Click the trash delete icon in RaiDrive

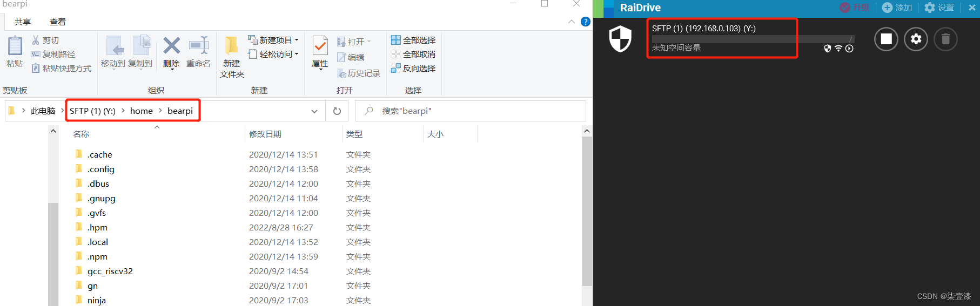[945, 39]
